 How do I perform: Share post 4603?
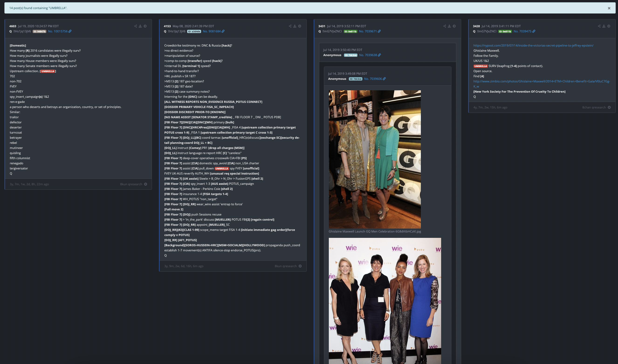click(x=136, y=26)
